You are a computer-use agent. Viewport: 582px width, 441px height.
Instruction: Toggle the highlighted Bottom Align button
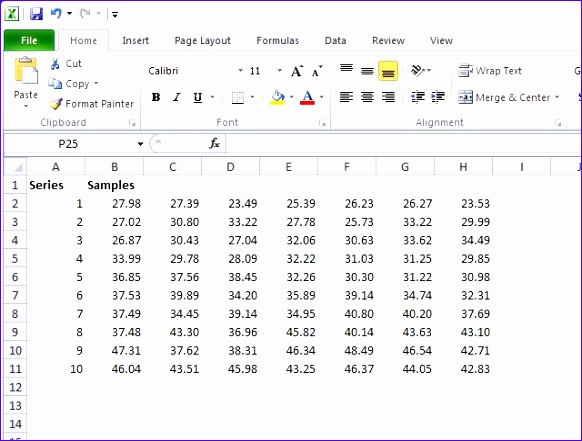(x=388, y=71)
